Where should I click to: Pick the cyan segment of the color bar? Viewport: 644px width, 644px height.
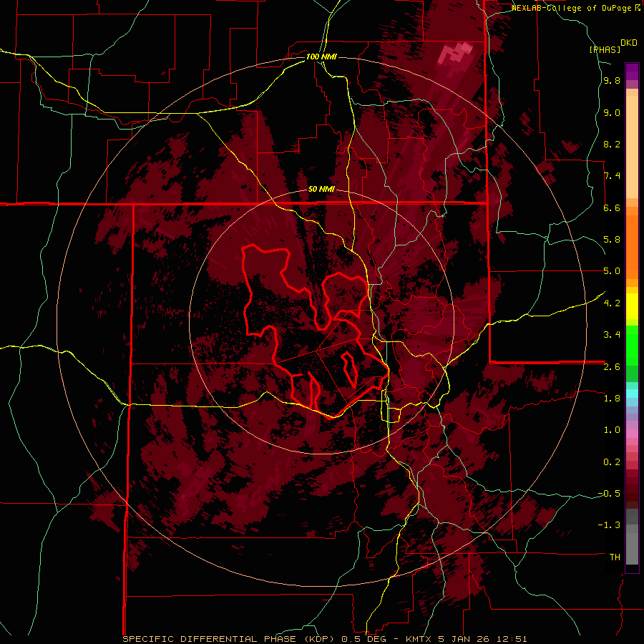632,394
